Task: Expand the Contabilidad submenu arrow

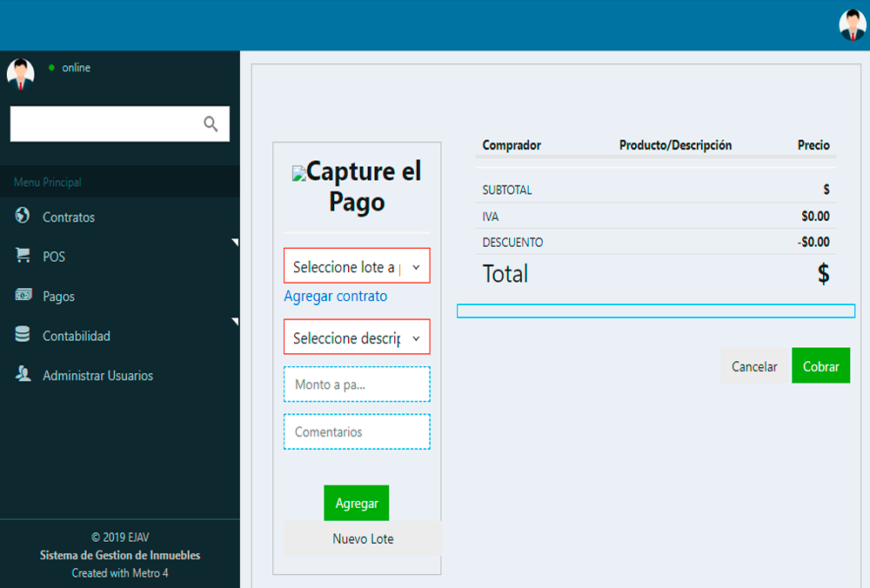Action: click(x=234, y=323)
